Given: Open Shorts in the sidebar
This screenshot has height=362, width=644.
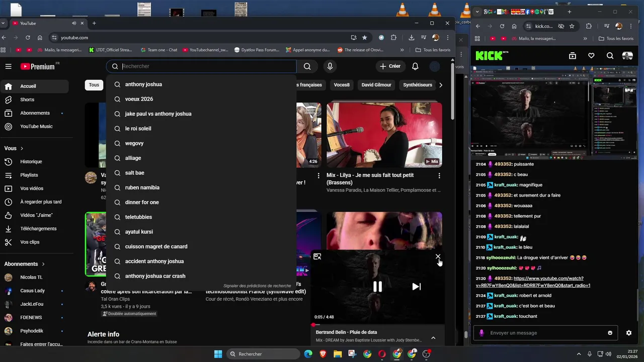Looking at the screenshot, I should 34,100.
